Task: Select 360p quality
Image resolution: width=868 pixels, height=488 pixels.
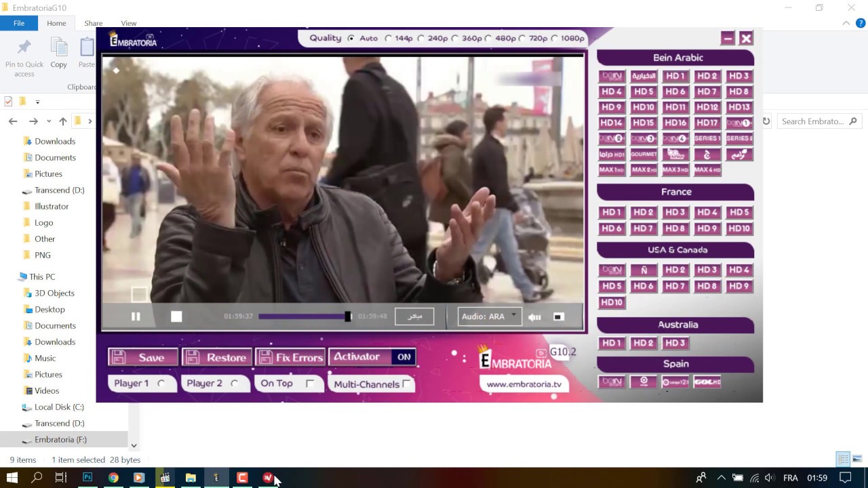Action: click(455, 39)
